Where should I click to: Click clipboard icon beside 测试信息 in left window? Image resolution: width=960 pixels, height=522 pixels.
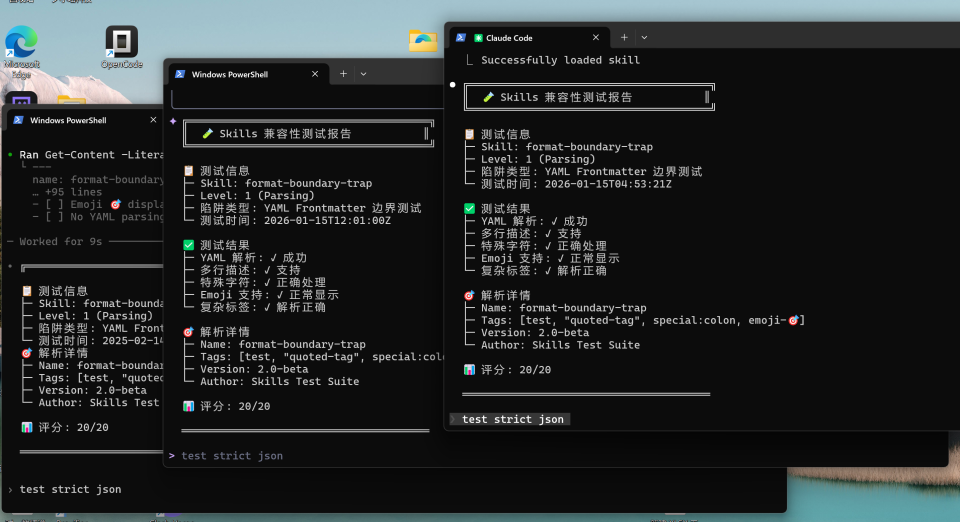coord(27,291)
